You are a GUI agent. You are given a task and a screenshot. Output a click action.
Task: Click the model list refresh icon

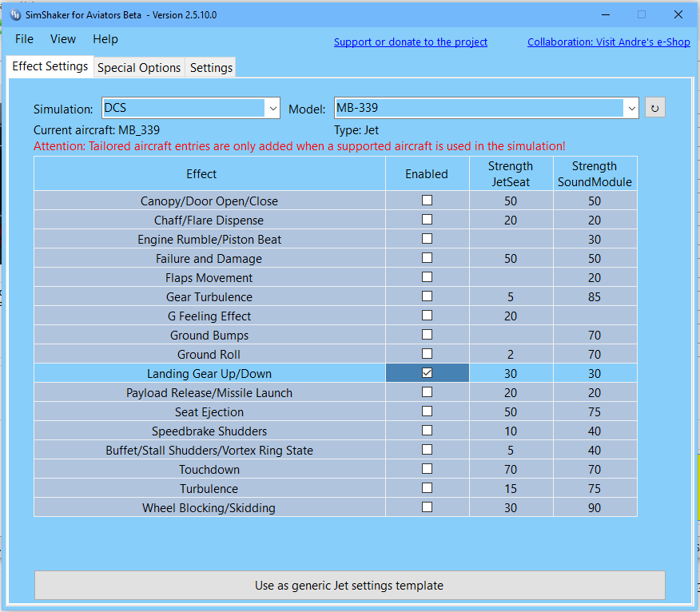point(655,108)
